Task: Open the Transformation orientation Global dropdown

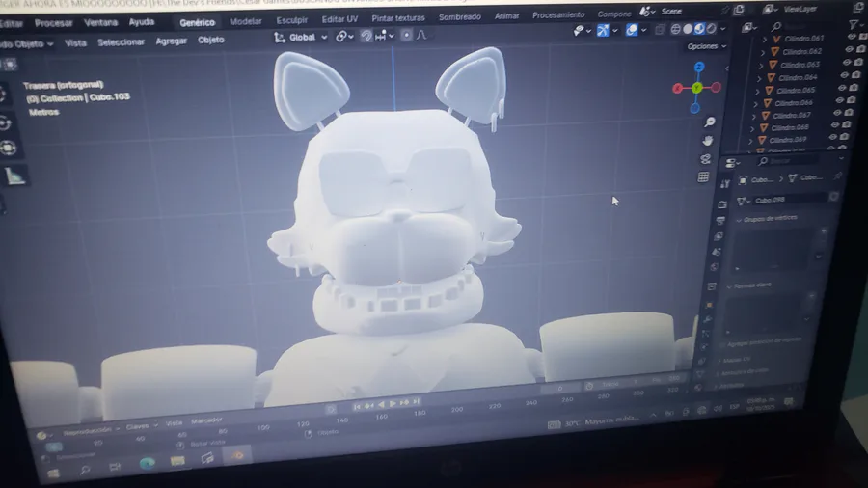Action: 301,37
